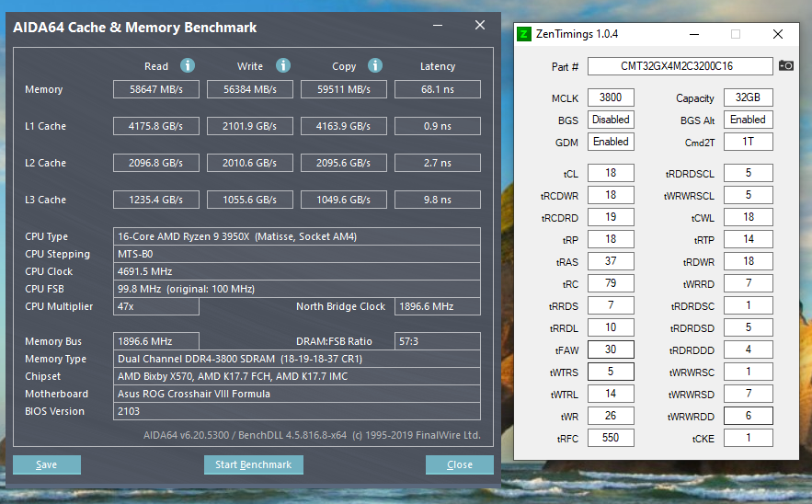The height and width of the screenshot is (504, 812).
Task: Click L1 Cache Read 4175.8 GB/s
Action: (x=156, y=126)
